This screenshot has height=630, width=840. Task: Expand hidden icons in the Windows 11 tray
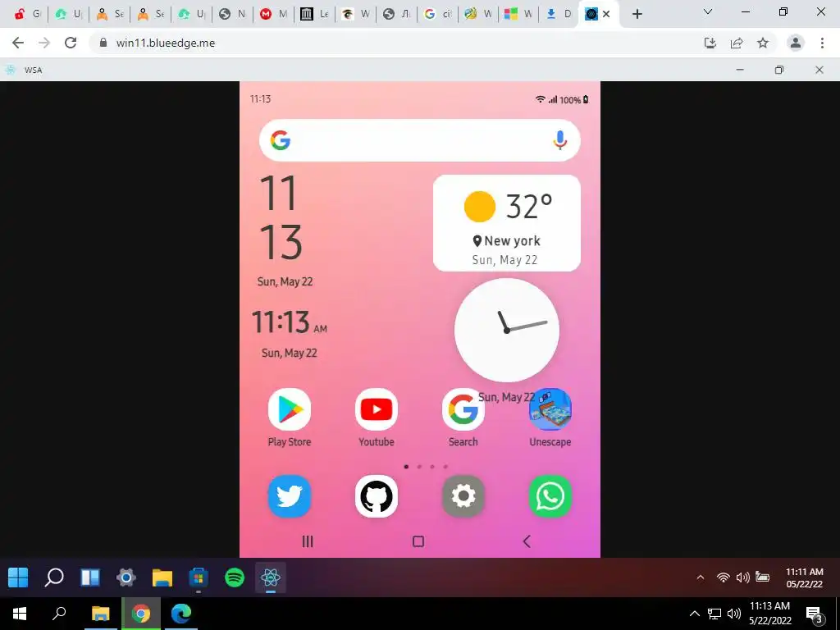click(701, 577)
